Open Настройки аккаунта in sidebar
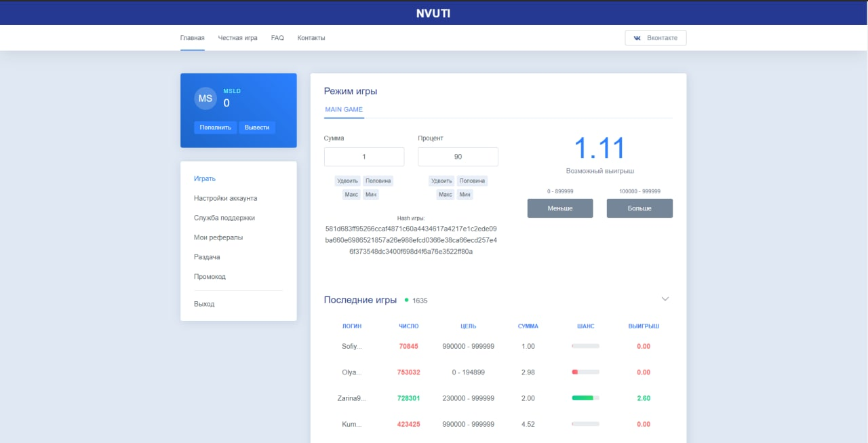 tap(225, 198)
